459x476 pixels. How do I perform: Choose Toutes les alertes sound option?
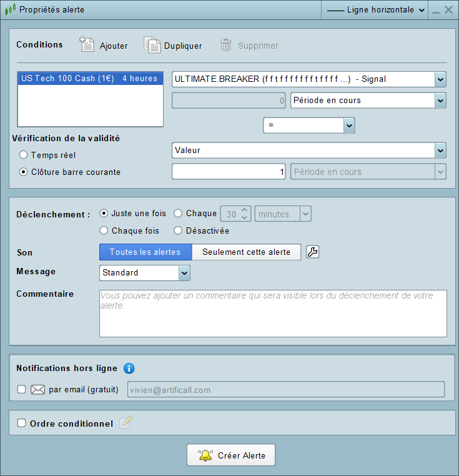(146, 252)
